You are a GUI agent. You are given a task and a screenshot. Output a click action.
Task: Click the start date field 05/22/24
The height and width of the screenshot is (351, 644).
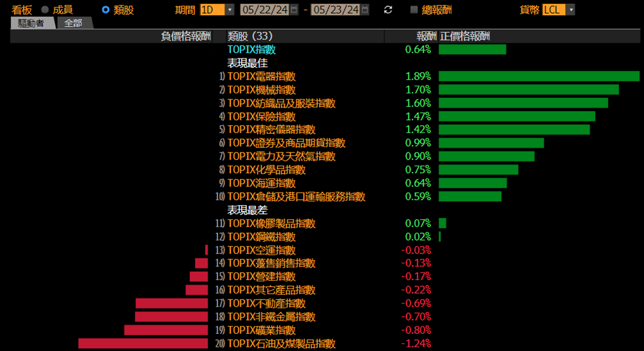265,9
